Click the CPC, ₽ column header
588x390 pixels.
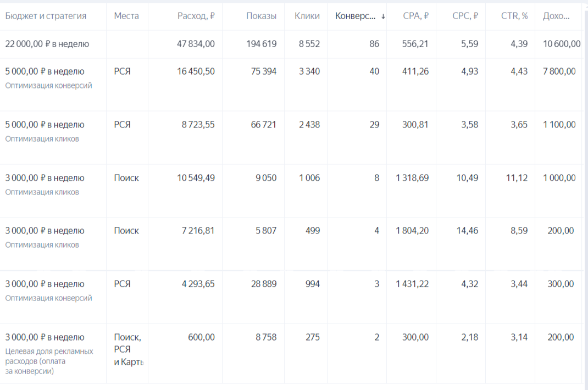465,16
